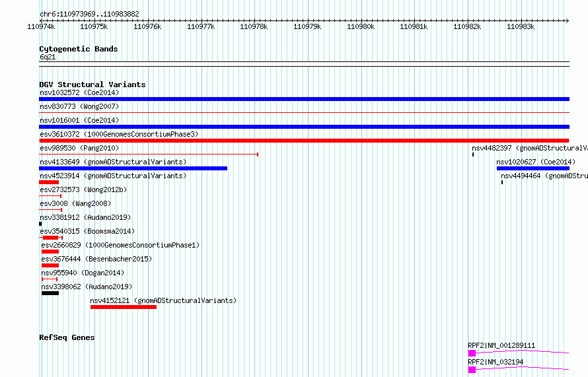Open the esv2732573 (Wong2012b) label
This screenshot has width=588, height=377.
pos(83,189)
